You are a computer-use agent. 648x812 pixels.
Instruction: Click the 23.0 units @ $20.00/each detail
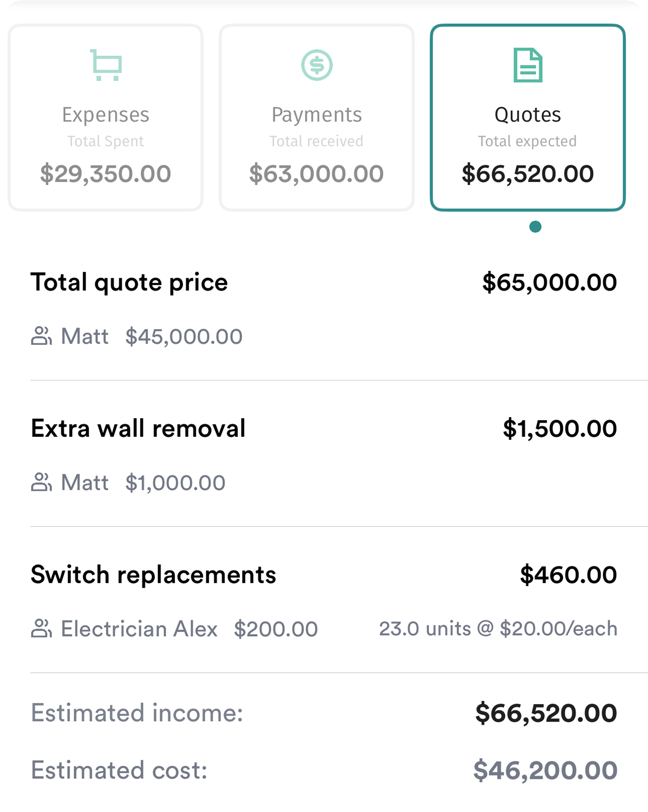tap(498, 629)
